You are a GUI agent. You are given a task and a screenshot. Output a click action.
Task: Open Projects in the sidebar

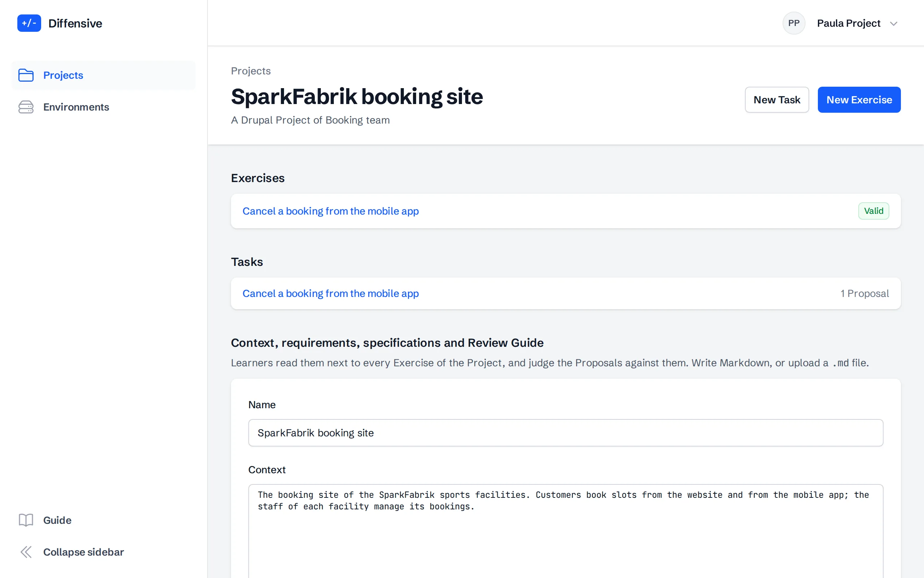(103, 75)
